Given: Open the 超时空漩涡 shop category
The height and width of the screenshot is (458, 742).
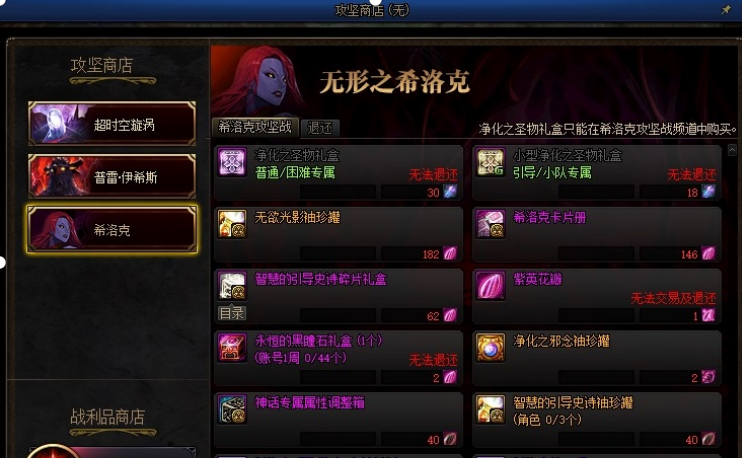Looking at the screenshot, I should (x=112, y=124).
